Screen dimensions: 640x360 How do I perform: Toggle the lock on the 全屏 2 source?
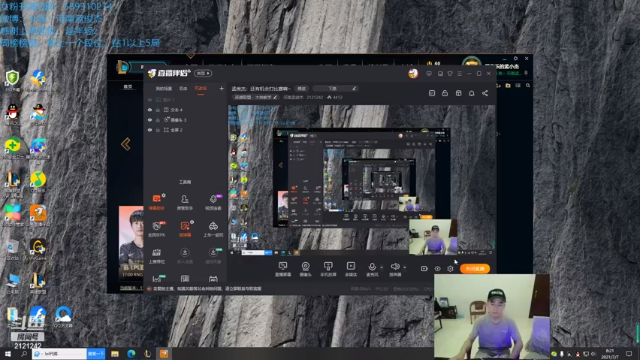[x=158, y=130]
